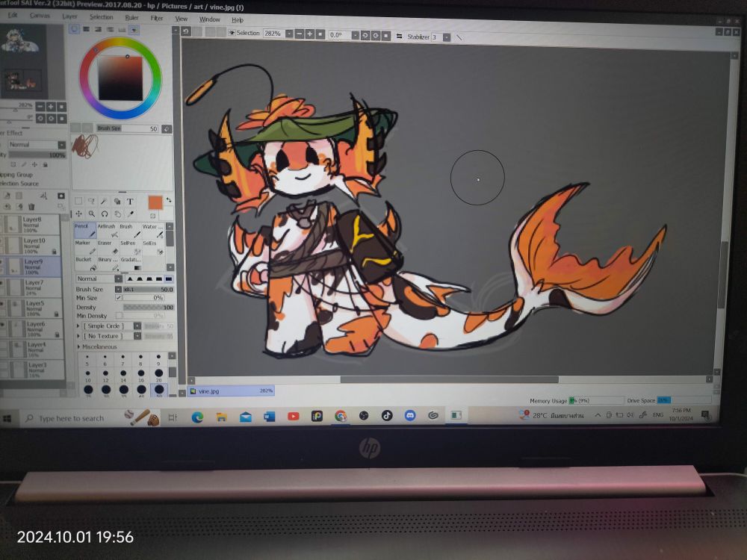Image resolution: width=747 pixels, height=560 pixels.
Task: Open the Layer menu
Action: (x=69, y=16)
